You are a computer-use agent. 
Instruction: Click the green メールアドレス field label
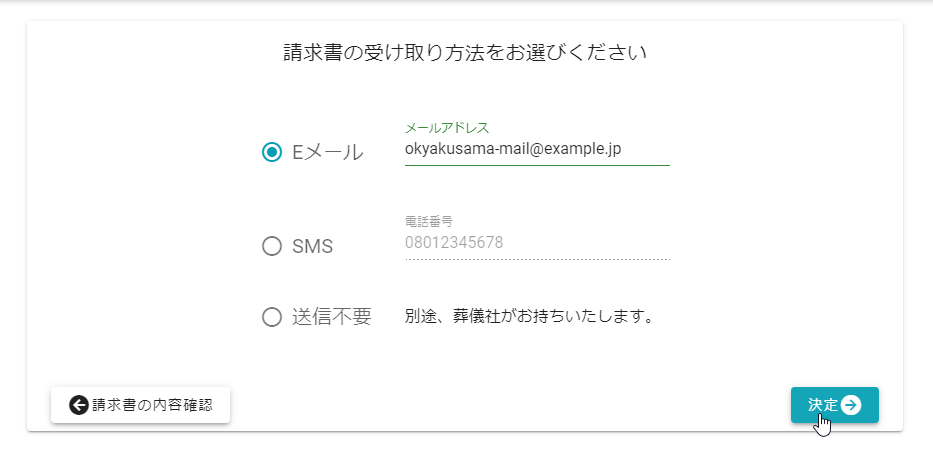point(447,128)
